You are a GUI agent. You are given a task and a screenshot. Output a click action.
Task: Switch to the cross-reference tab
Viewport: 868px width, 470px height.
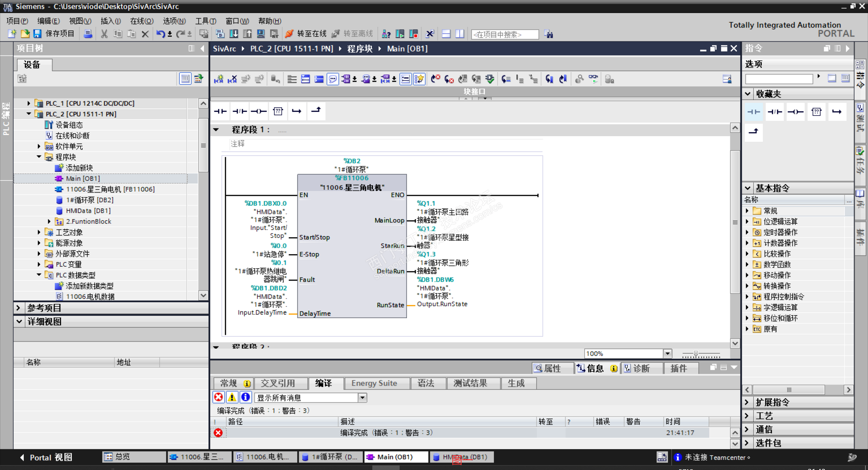278,383
